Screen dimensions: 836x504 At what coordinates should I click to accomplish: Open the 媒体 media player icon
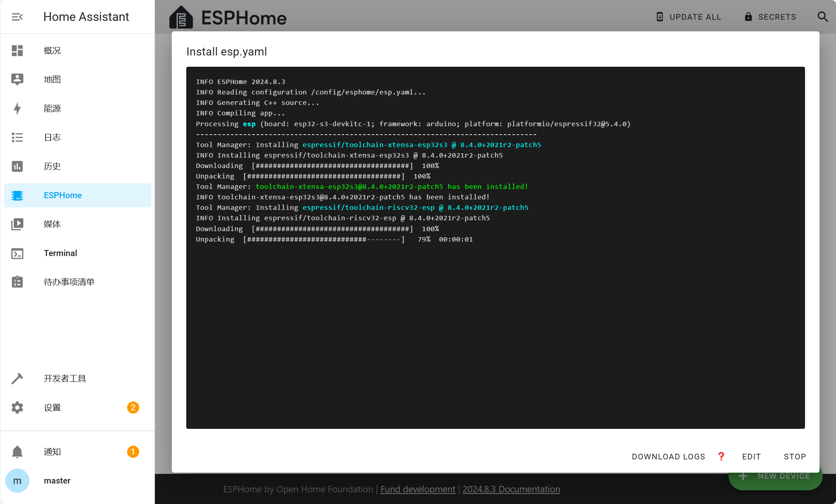point(17,224)
